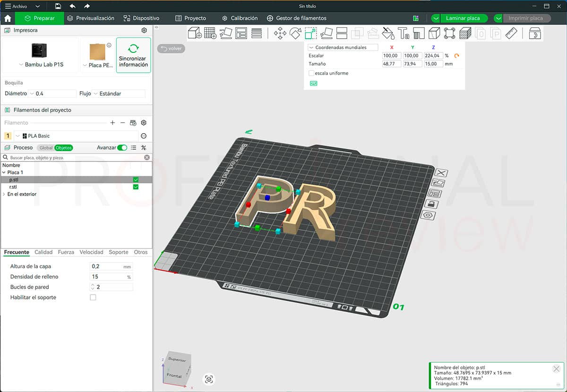The image size is (567, 392).
Task: Check Habilitar el soporte checkbox
Action: click(x=93, y=298)
